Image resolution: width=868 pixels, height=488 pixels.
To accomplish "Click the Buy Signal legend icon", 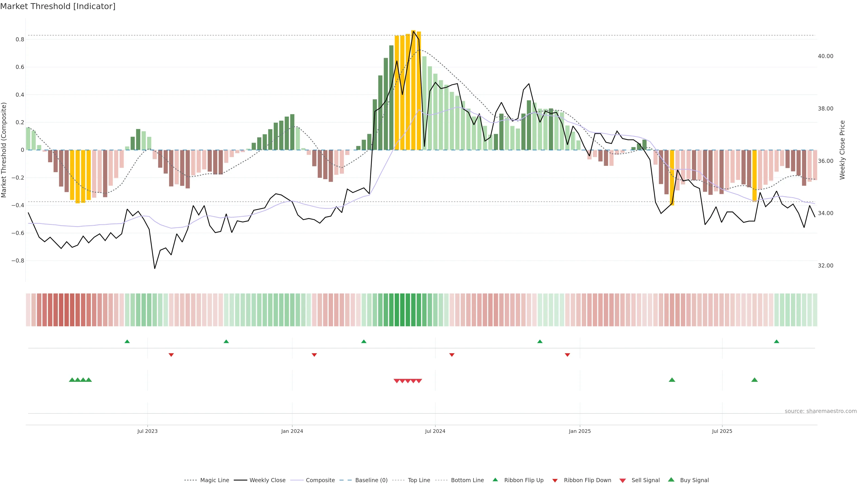I will coord(671,480).
